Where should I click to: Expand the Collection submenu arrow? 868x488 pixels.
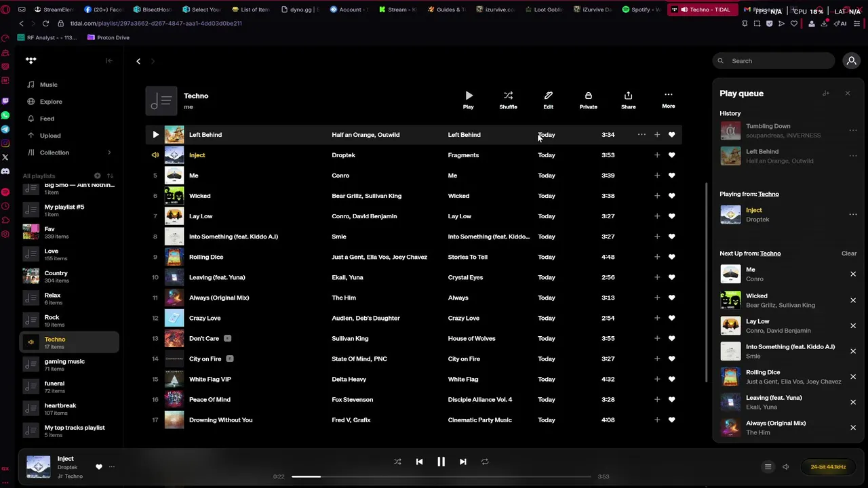point(109,152)
